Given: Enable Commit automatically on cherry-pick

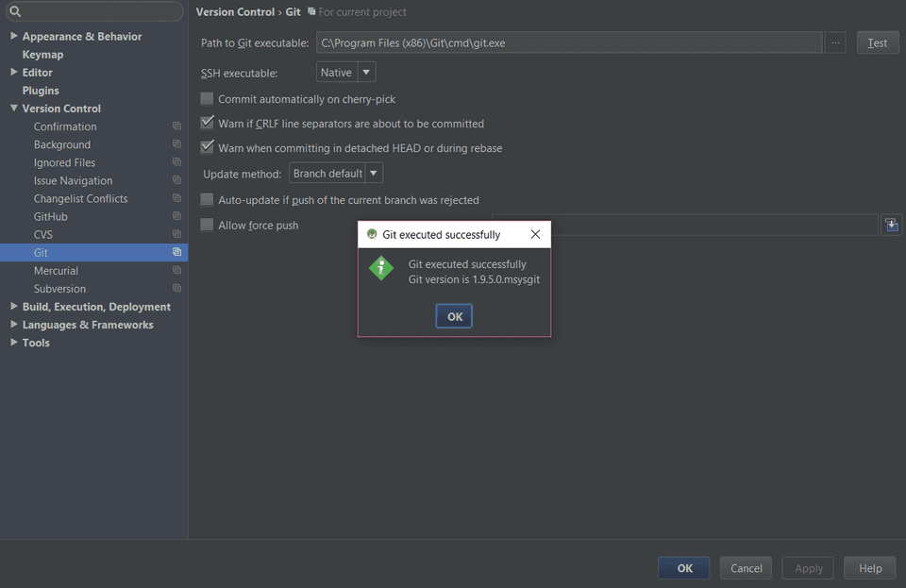Looking at the screenshot, I should click(x=208, y=99).
